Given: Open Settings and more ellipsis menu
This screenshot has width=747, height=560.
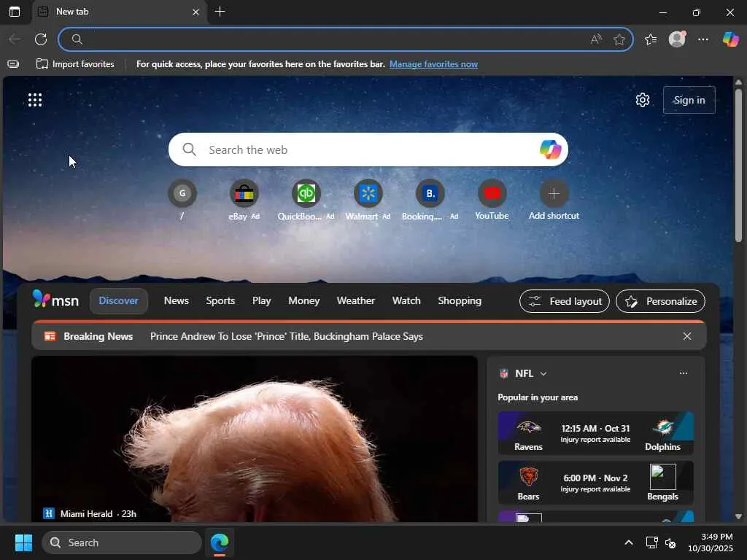Looking at the screenshot, I should pos(703,39).
